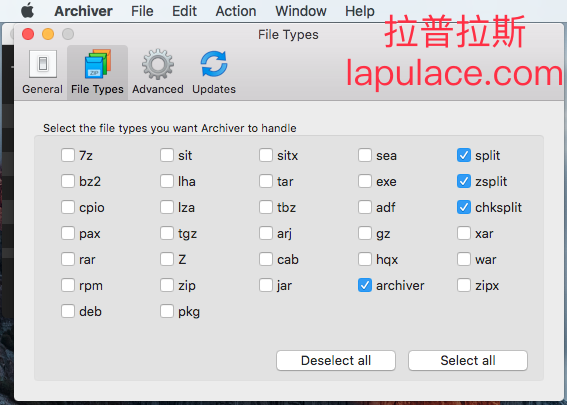Image resolution: width=567 pixels, height=405 pixels.
Task: Open the Help menu
Action: pyautogui.click(x=360, y=11)
